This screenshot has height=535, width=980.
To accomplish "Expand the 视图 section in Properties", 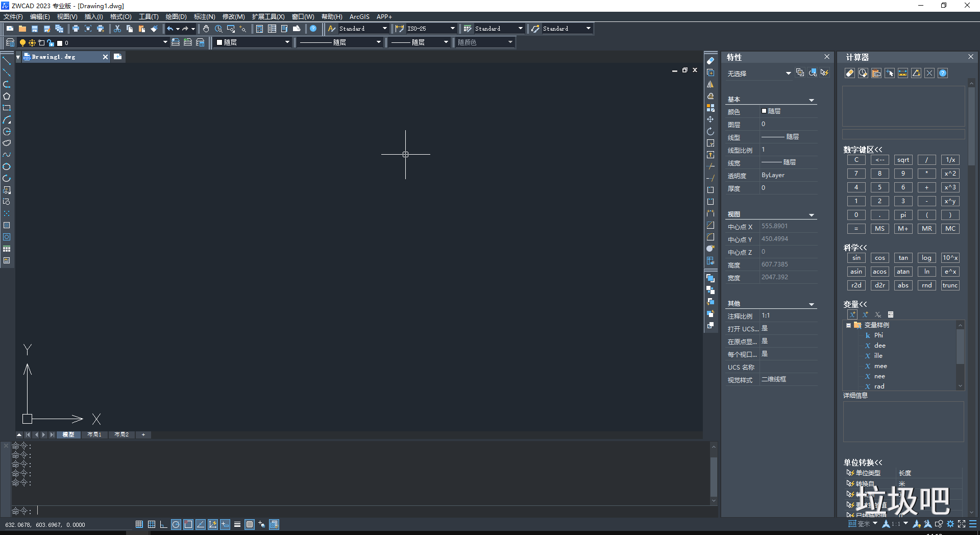I will tap(811, 214).
